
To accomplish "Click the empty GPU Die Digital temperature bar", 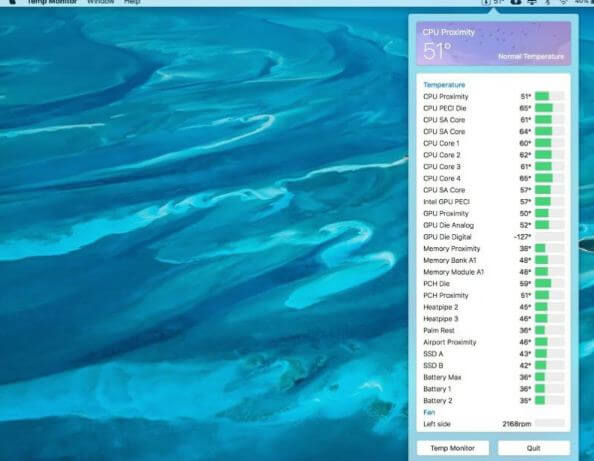I will 549,237.
